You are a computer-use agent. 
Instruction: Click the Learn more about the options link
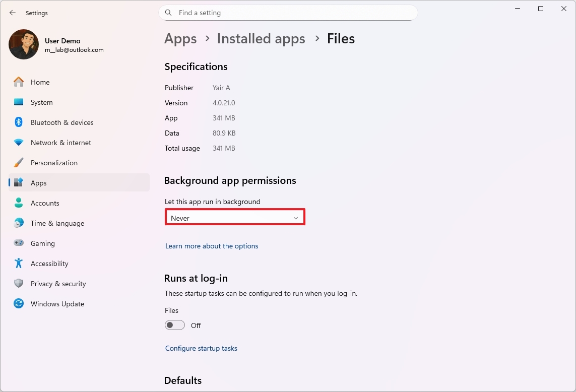click(212, 246)
